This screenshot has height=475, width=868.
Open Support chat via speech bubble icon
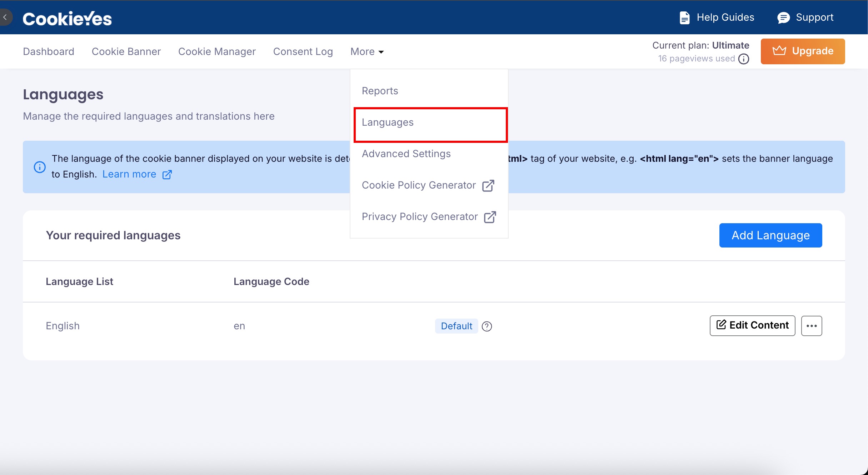784,17
